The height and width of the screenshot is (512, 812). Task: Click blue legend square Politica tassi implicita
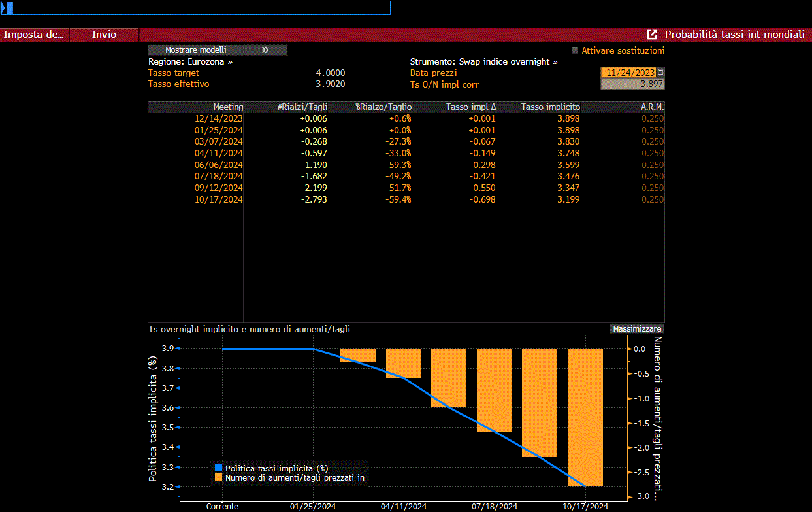click(x=218, y=468)
